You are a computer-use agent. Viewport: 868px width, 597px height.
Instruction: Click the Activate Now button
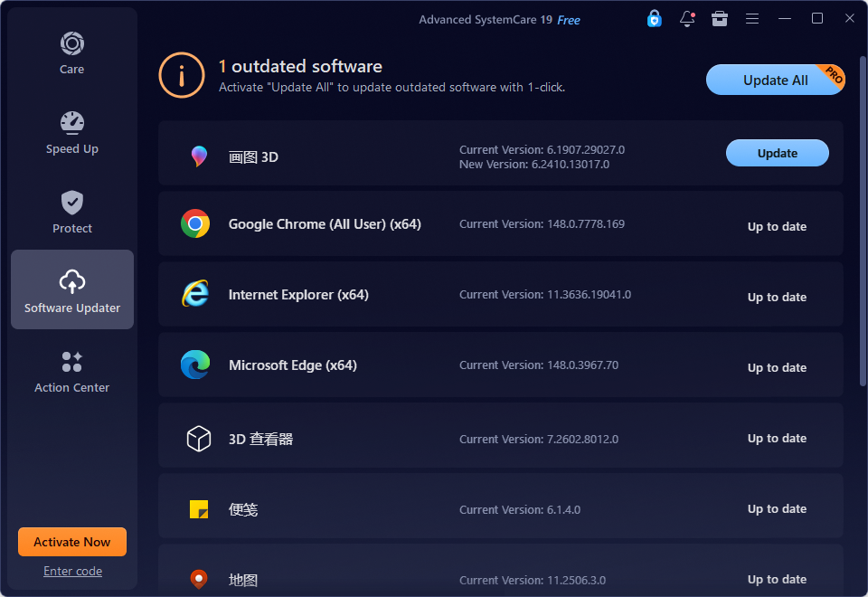[72, 542]
